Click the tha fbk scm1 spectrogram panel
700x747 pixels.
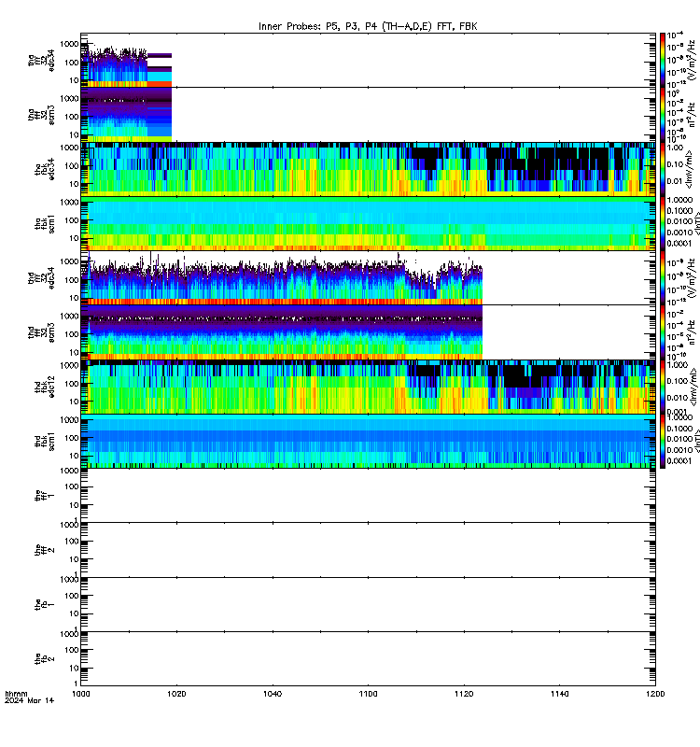tap(368, 223)
